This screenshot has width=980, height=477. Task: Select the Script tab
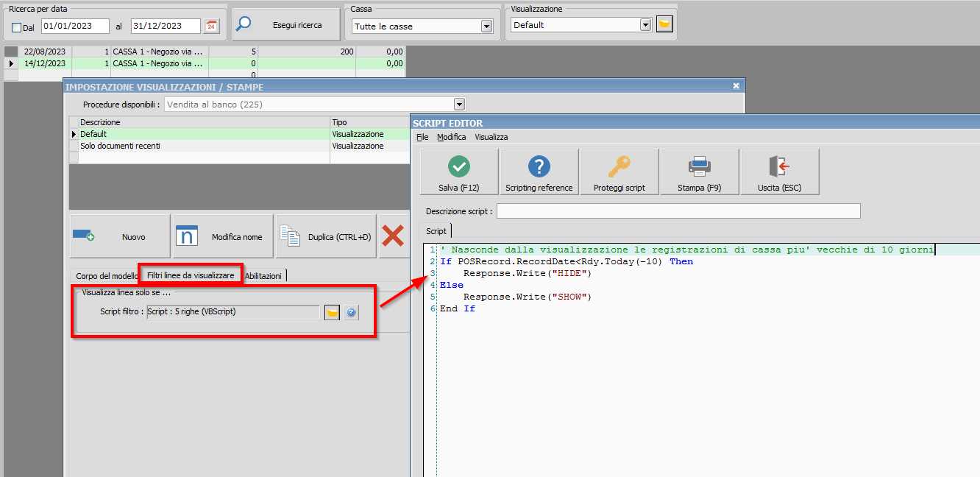[436, 231]
